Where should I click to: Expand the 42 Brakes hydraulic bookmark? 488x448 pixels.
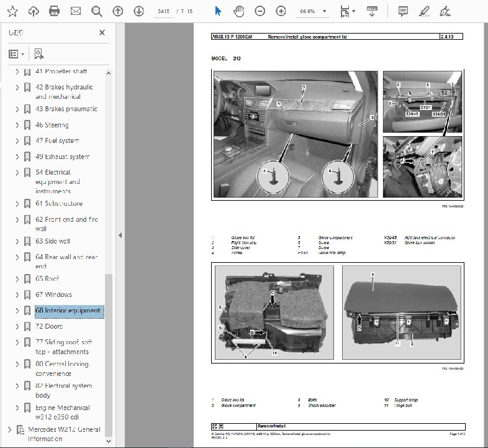17,88
